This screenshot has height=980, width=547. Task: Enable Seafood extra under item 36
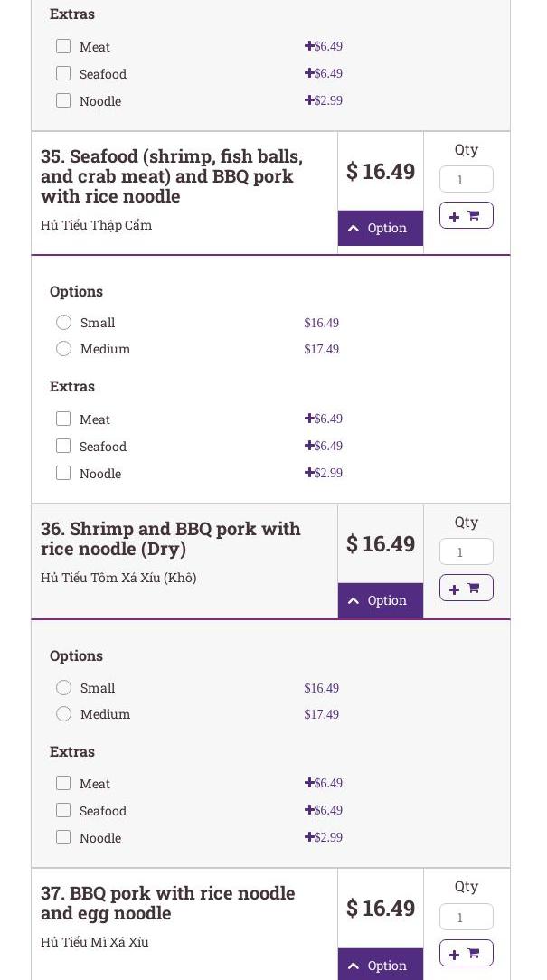pos(63,810)
